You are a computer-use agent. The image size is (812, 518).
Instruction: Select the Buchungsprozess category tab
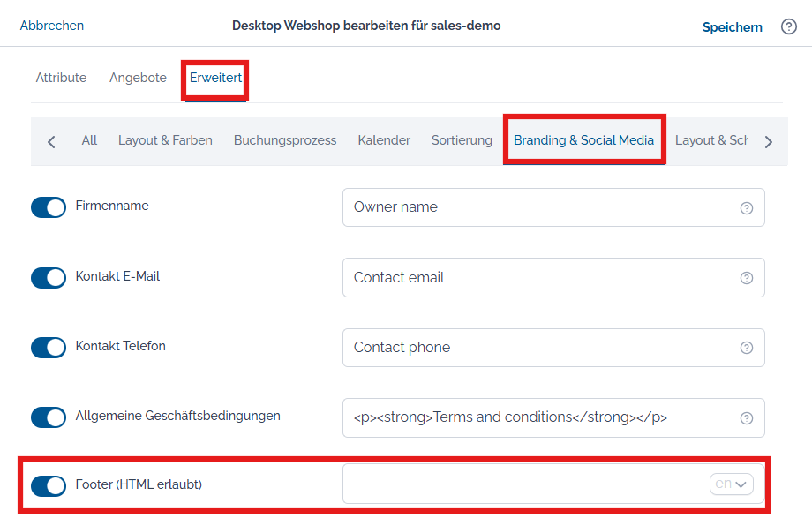285,140
